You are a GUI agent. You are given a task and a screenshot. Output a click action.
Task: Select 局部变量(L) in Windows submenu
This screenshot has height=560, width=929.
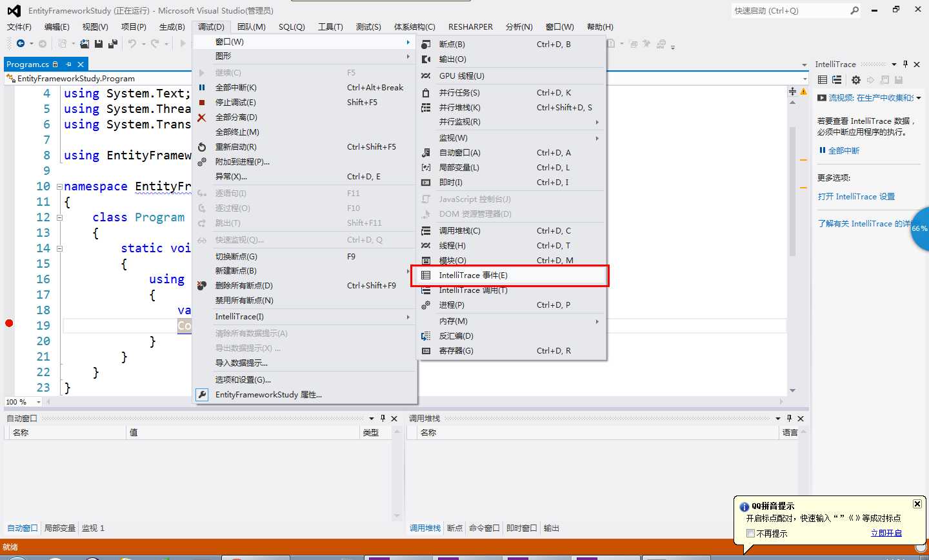[510, 168]
